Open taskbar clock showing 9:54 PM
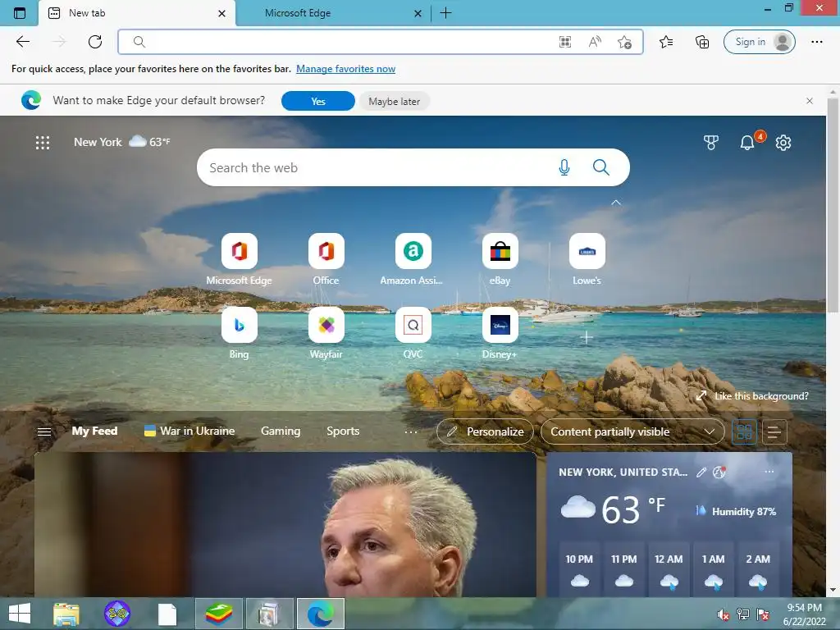 (805, 614)
